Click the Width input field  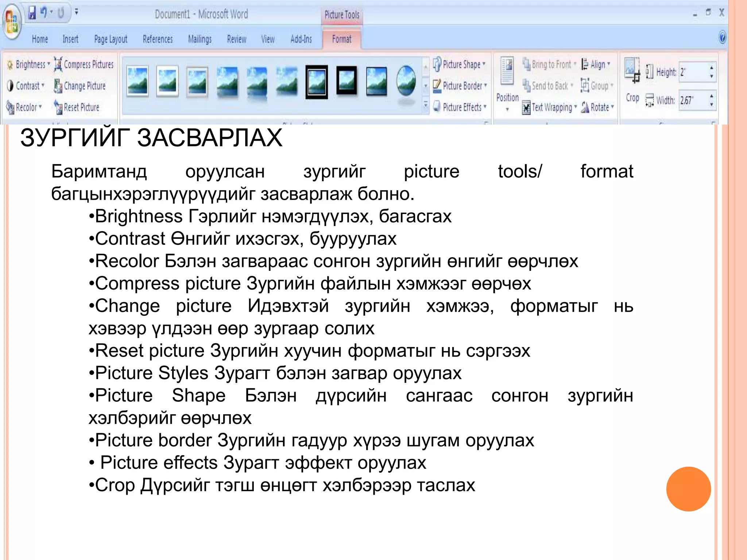pos(693,100)
